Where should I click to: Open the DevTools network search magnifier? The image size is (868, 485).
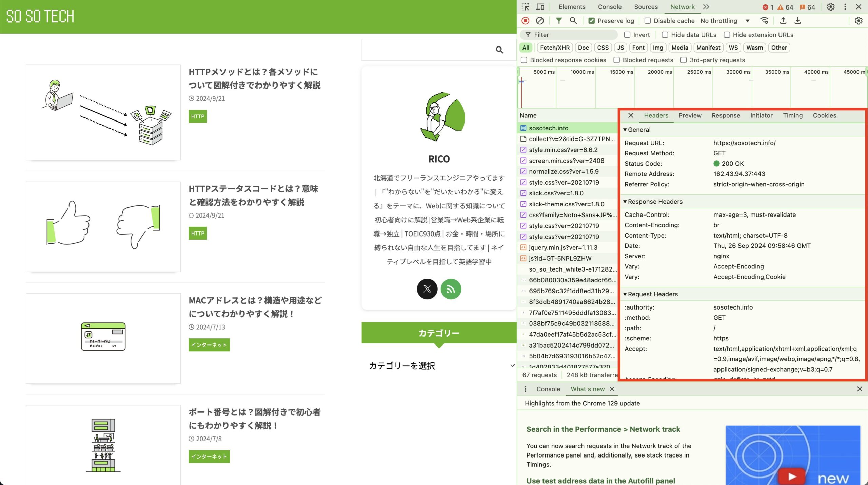click(573, 21)
